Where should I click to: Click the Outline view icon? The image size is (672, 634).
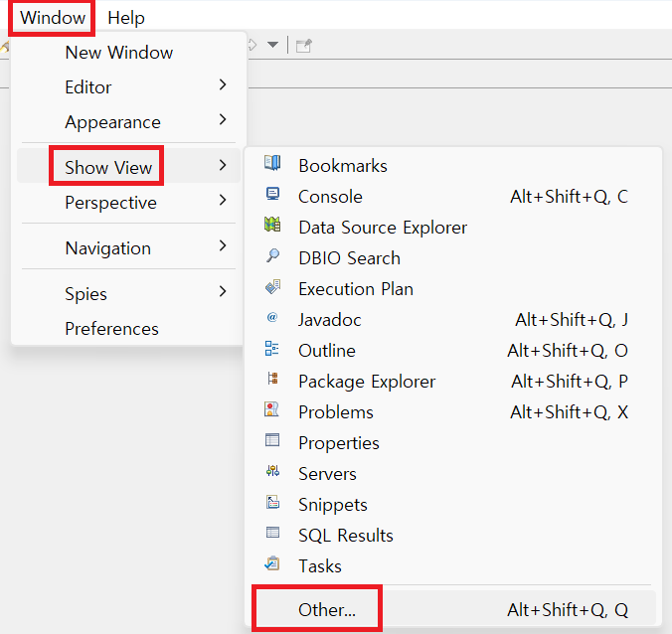(x=272, y=350)
